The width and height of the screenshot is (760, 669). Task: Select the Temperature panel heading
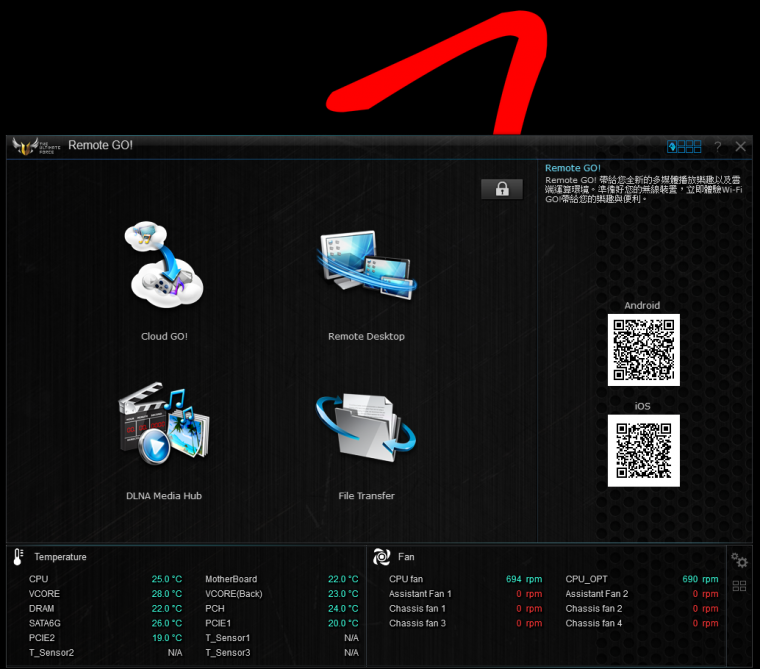pyautogui.click(x=60, y=557)
